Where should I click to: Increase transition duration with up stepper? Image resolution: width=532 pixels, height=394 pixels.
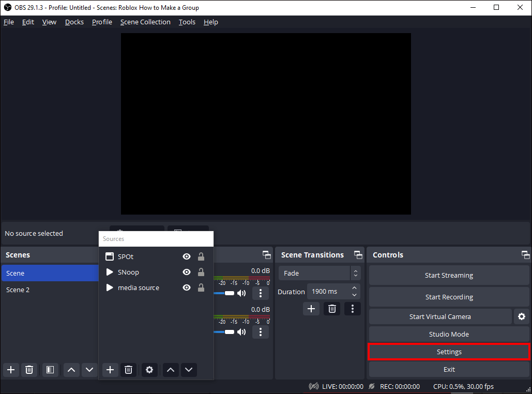[354, 288]
